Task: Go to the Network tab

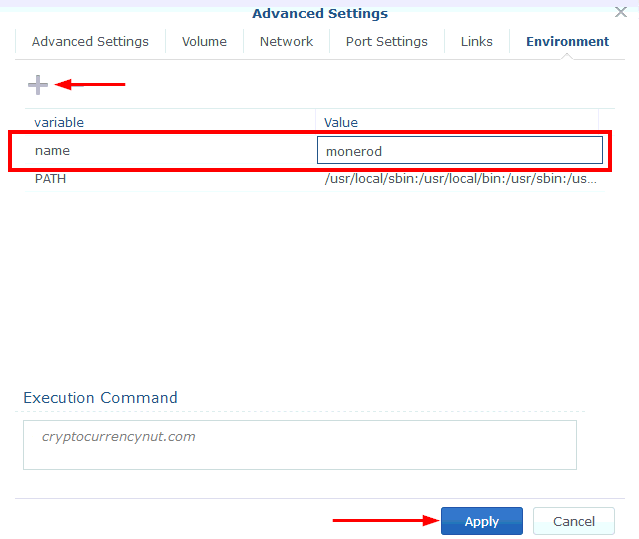Action: tap(286, 42)
